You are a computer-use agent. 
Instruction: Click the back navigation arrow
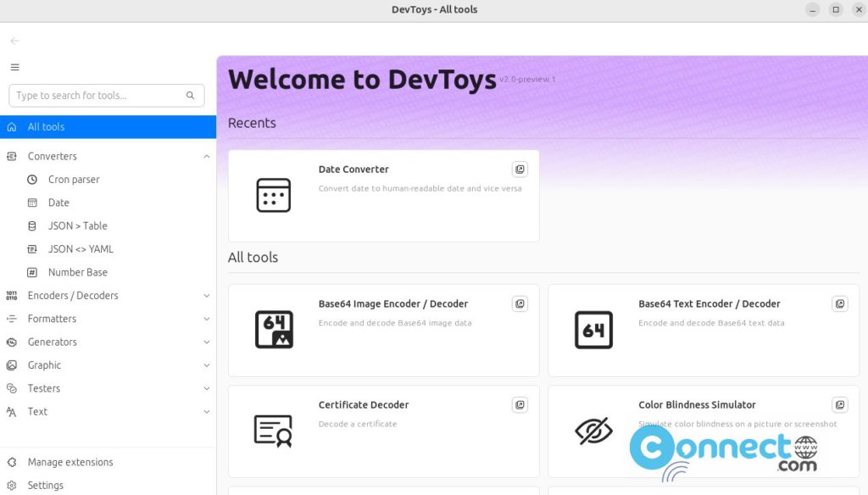(x=14, y=40)
